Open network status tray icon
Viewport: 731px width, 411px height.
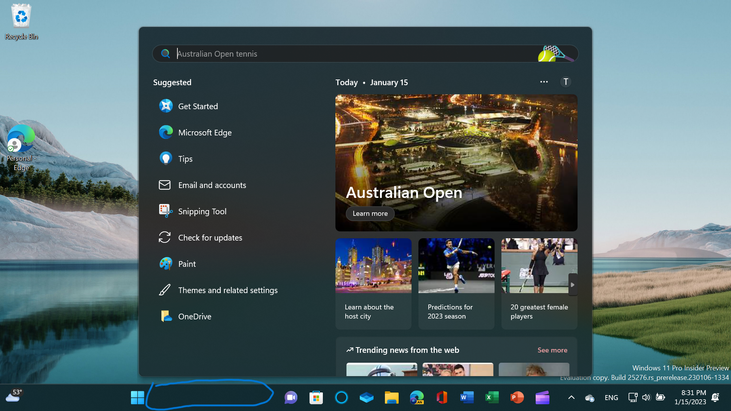pyautogui.click(x=633, y=397)
